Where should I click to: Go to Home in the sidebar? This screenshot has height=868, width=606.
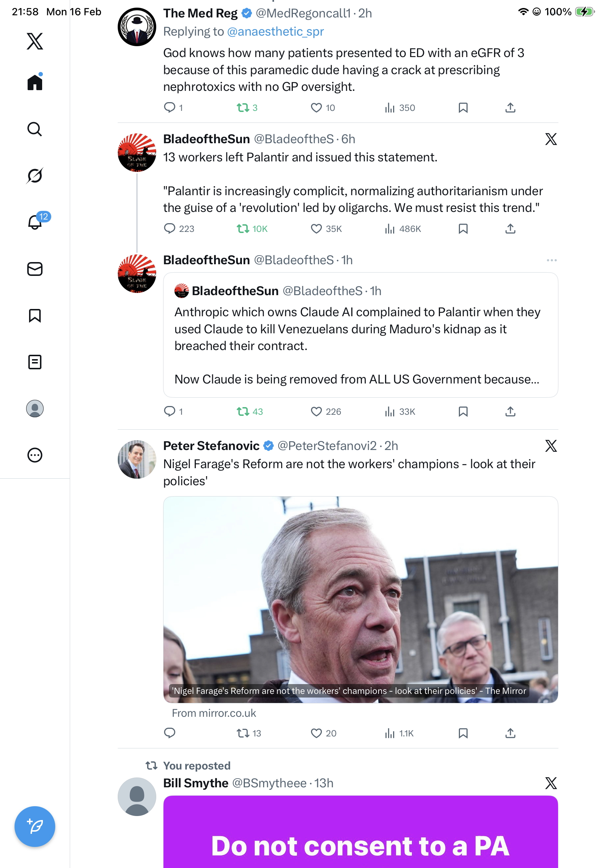[35, 83]
